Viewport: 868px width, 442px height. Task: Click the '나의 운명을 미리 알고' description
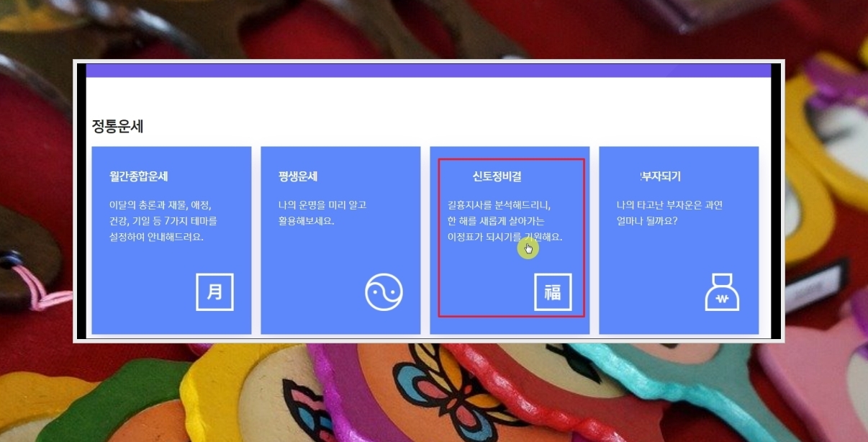click(322, 205)
